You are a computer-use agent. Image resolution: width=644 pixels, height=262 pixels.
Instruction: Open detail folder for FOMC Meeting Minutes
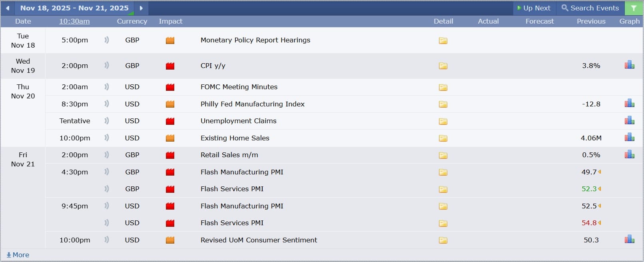pos(443,87)
